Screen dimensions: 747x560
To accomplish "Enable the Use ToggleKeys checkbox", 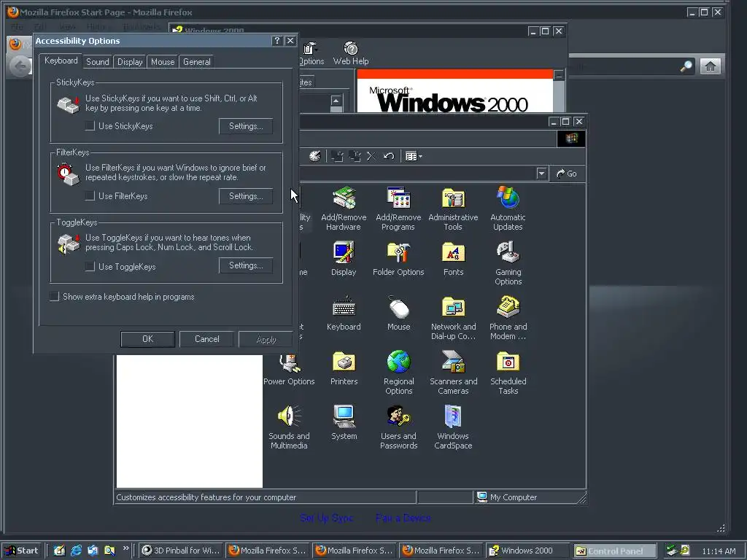I will point(90,266).
